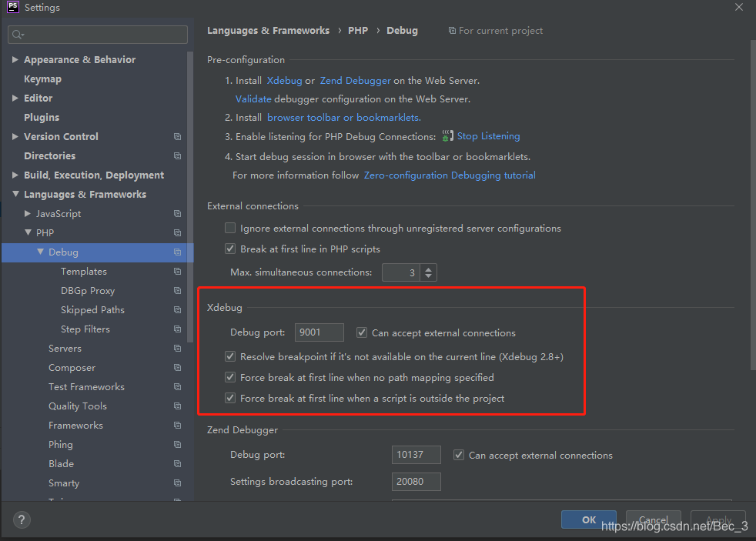Click project-level icon next to Version Control
Screen dimensions: 756x541
[177, 137]
